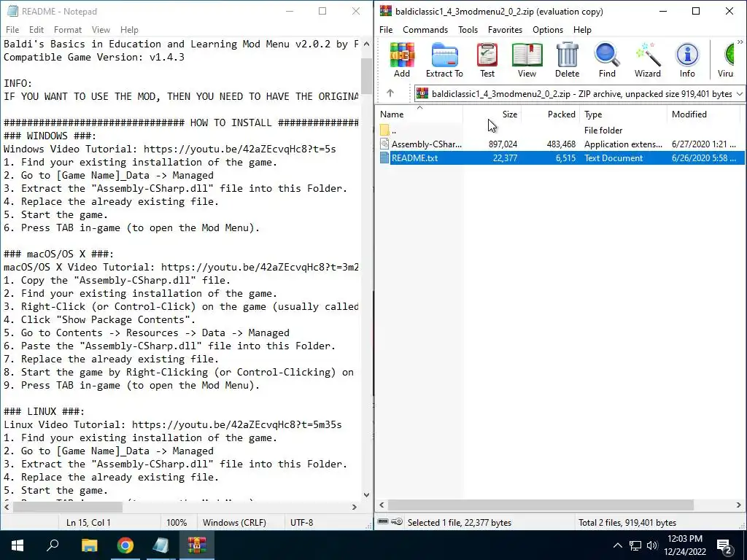Click WinRAR horizontal scroll right arrow
The width and height of the screenshot is (747, 560).
tap(739, 505)
